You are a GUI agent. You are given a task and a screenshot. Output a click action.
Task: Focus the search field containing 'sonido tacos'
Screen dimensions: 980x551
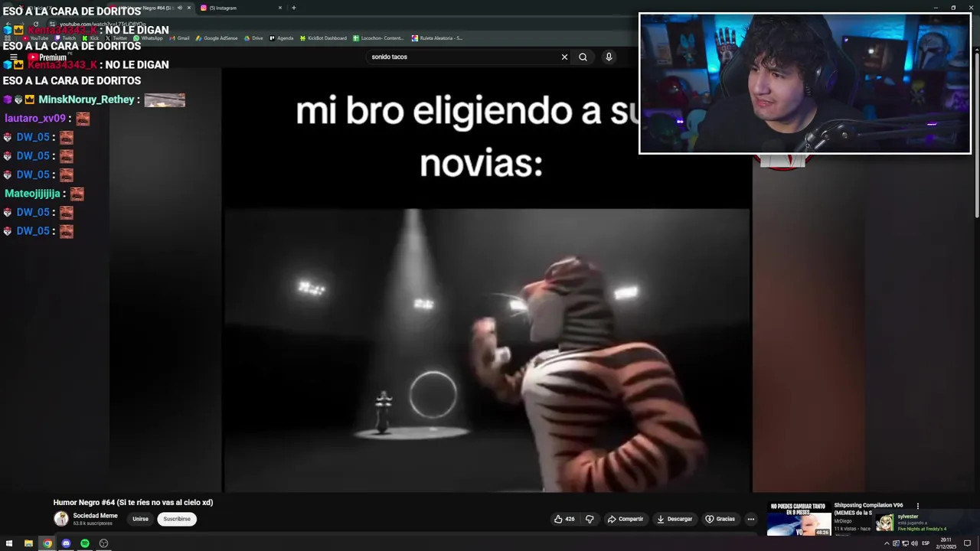[x=463, y=57]
